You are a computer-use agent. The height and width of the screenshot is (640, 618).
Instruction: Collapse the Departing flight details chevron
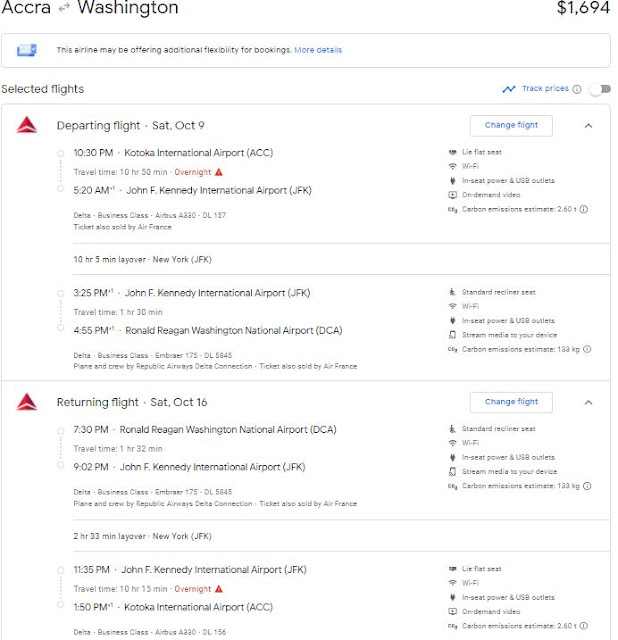[x=588, y=126]
